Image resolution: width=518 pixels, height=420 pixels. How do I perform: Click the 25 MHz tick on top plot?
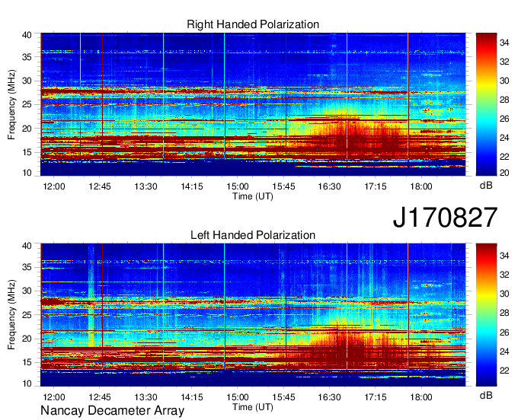click(x=27, y=104)
